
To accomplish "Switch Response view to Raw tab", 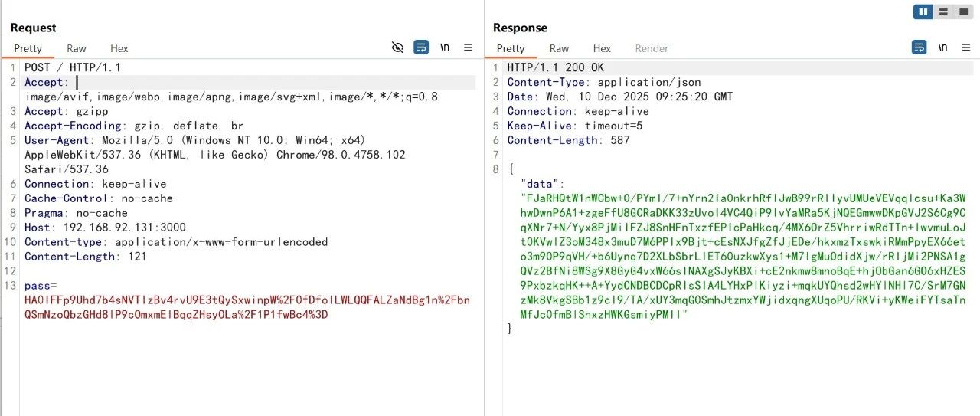I will [559, 48].
